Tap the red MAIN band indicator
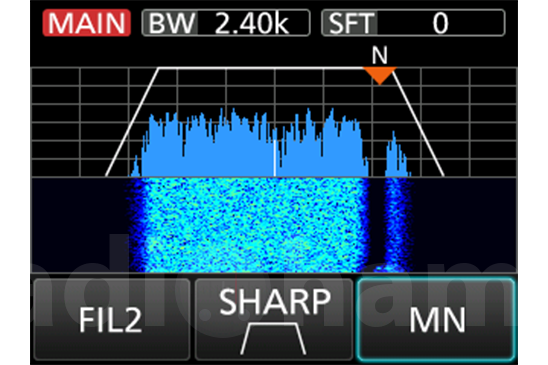The image size is (548, 365). click(x=86, y=23)
